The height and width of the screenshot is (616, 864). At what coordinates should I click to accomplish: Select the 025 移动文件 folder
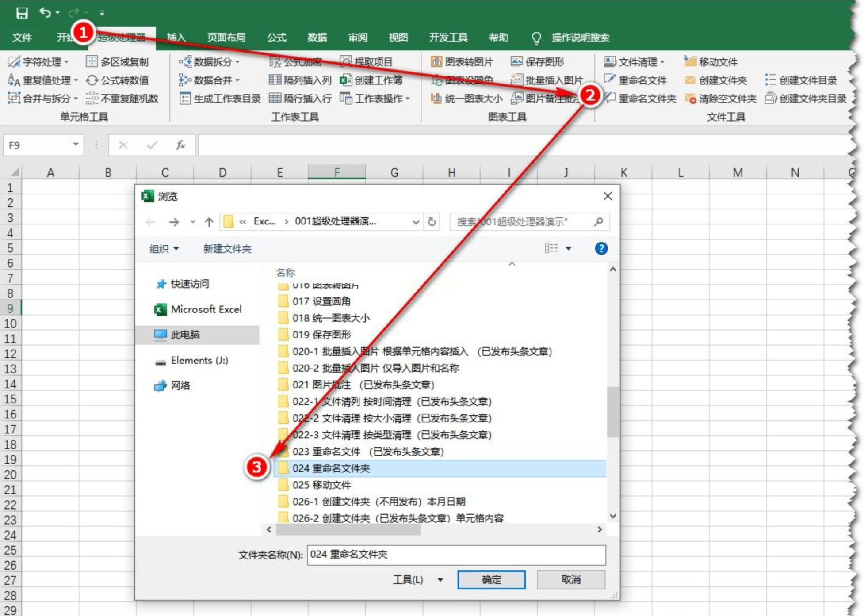(321, 485)
